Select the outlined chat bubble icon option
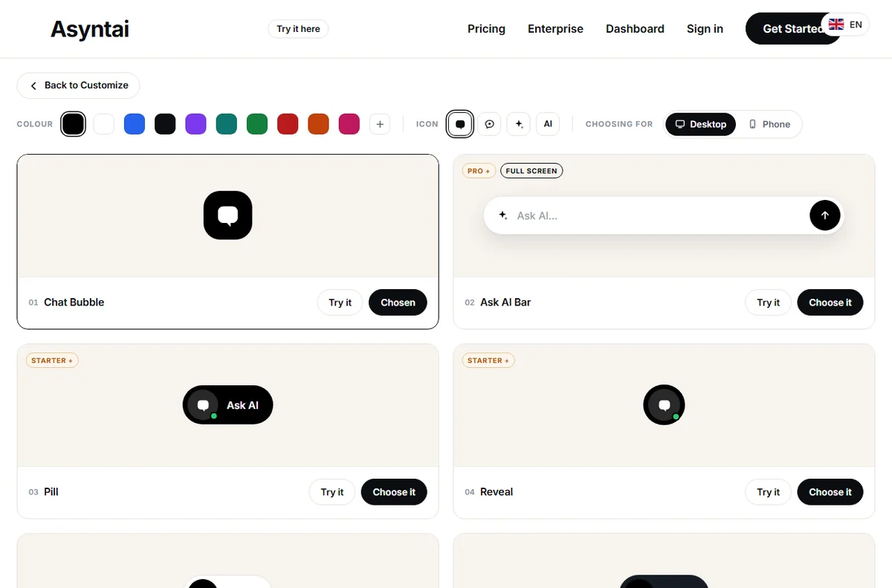This screenshot has height=588, width=892. tap(489, 124)
